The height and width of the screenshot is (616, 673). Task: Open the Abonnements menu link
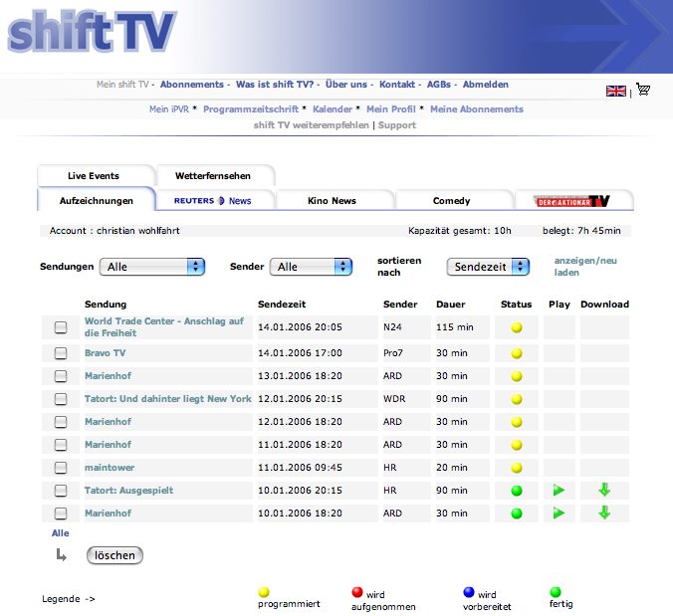click(192, 85)
